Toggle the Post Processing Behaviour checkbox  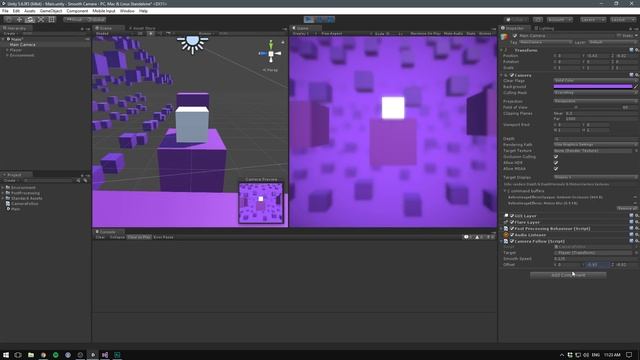click(512, 229)
